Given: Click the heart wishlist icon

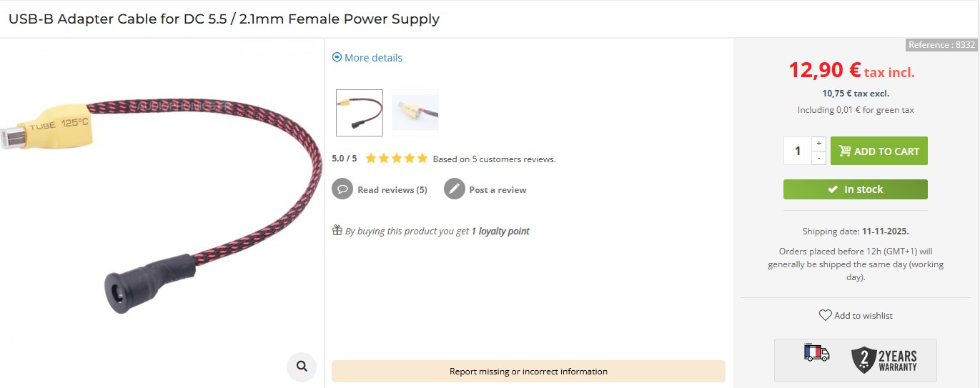Looking at the screenshot, I should [825, 315].
